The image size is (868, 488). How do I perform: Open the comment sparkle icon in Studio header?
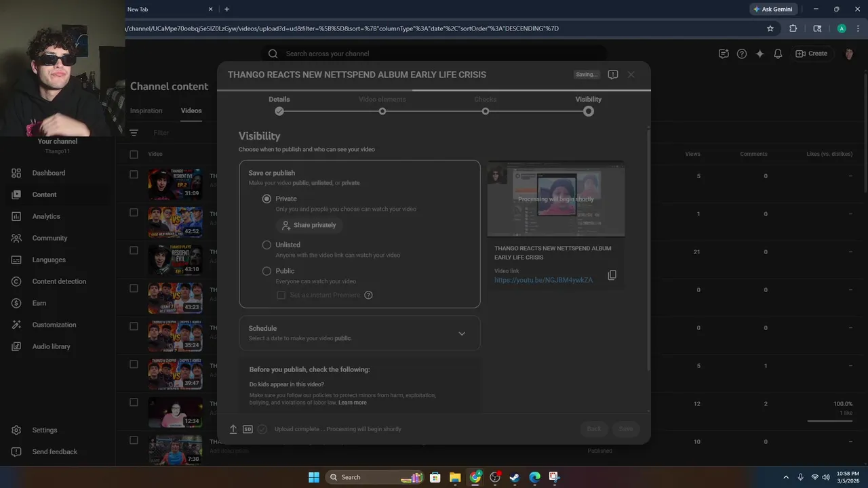(x=724, y=54)
